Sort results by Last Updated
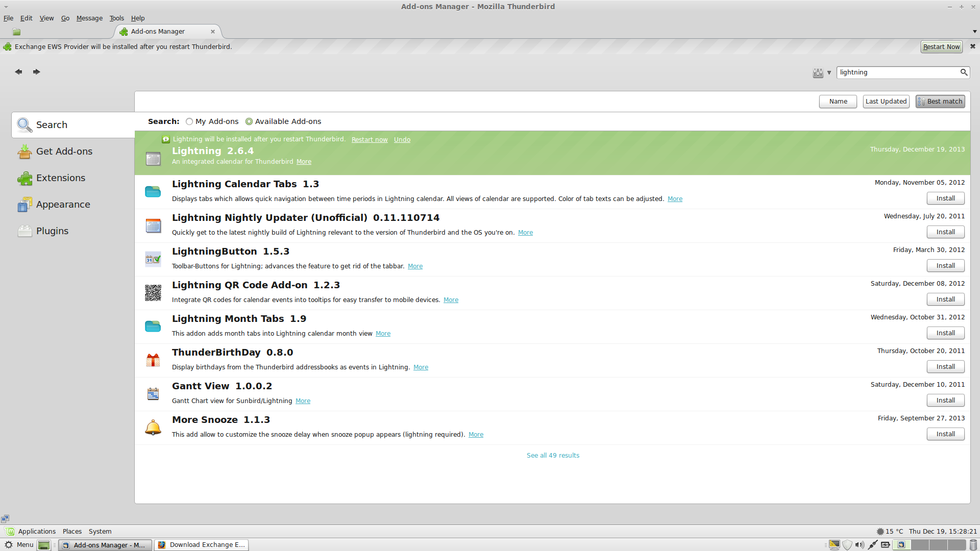Image resolution: width=980 pixels, height=551 pixels. click(886, 102)
